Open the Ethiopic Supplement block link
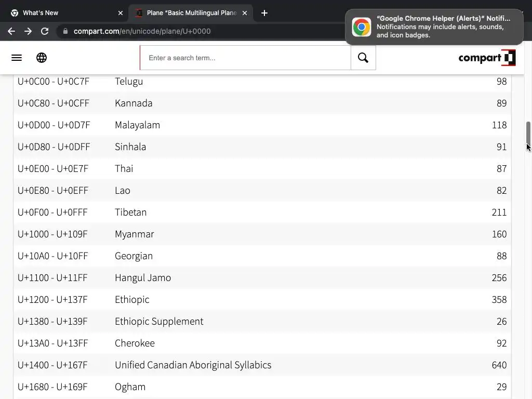This screenshot has width=532, height=399. pyautogui.click(x=159, y=321)
